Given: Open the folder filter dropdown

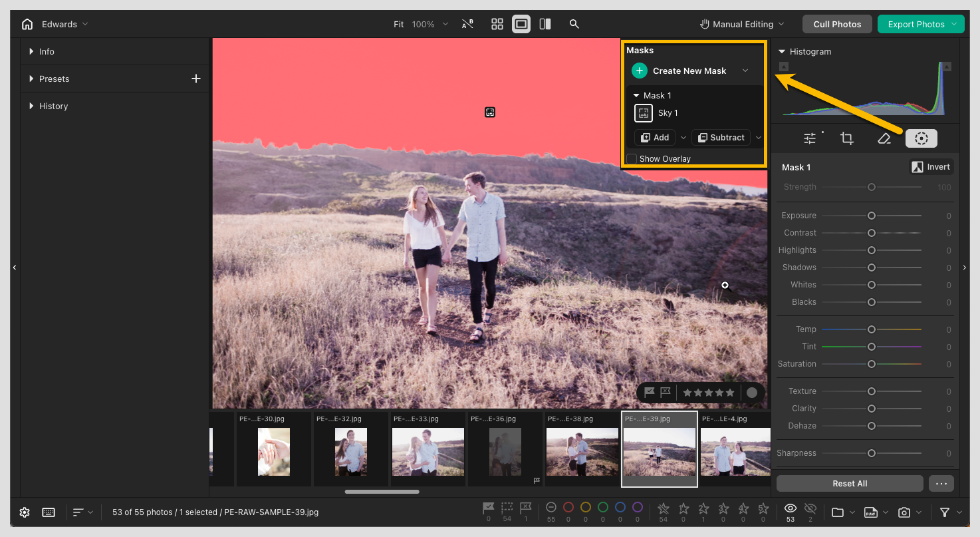Looking at the screenshot, I should click(x=843, y=512).
